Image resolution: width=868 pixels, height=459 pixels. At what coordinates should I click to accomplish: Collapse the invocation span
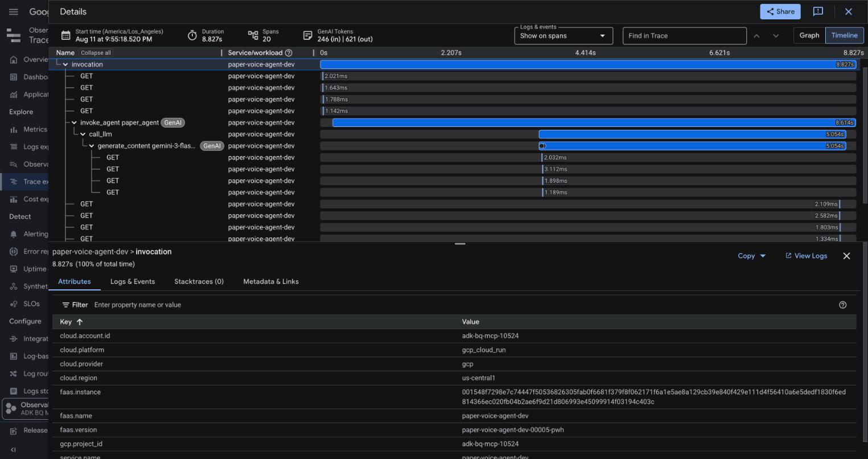point(65,64)
